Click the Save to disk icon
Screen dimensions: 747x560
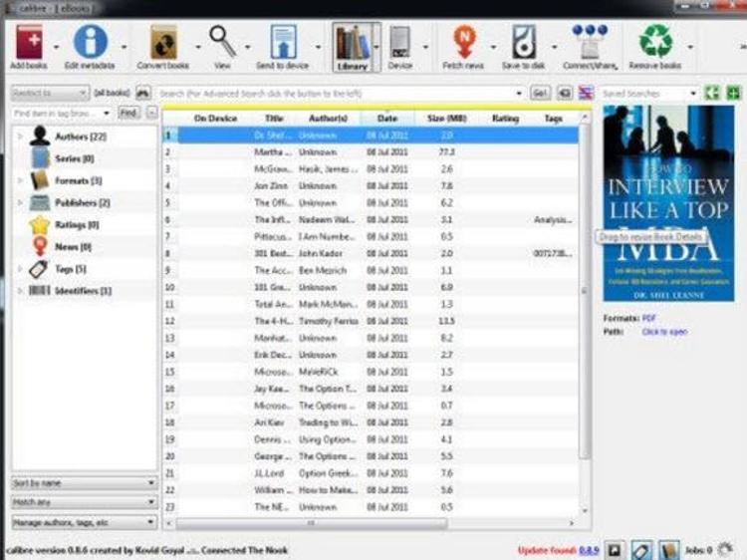(x=523, y=43)
